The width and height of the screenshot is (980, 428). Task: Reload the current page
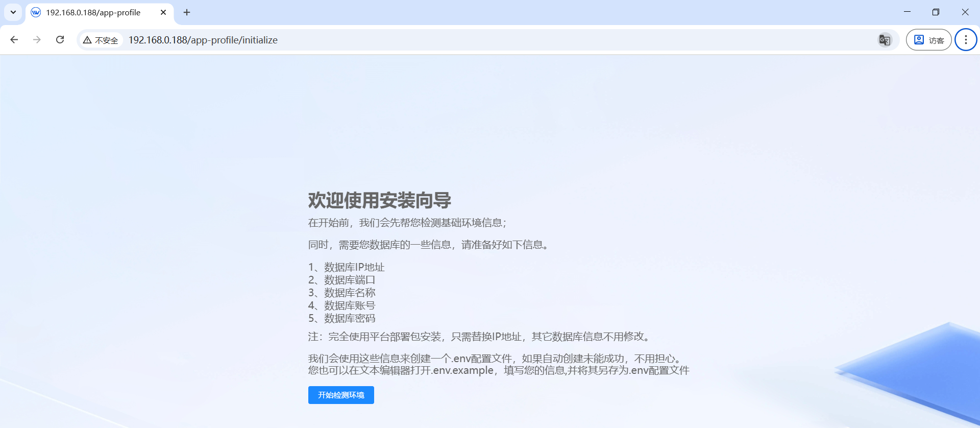click(60, 40)
